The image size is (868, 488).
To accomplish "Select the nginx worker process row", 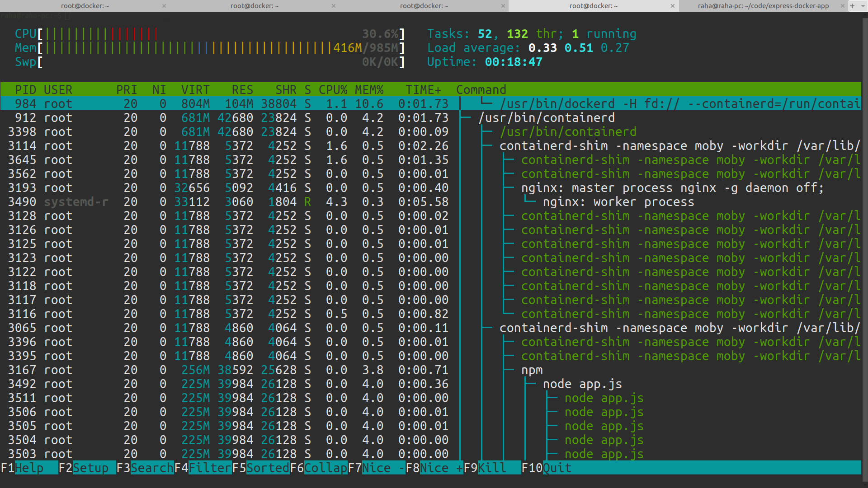I will pos(431,202).
